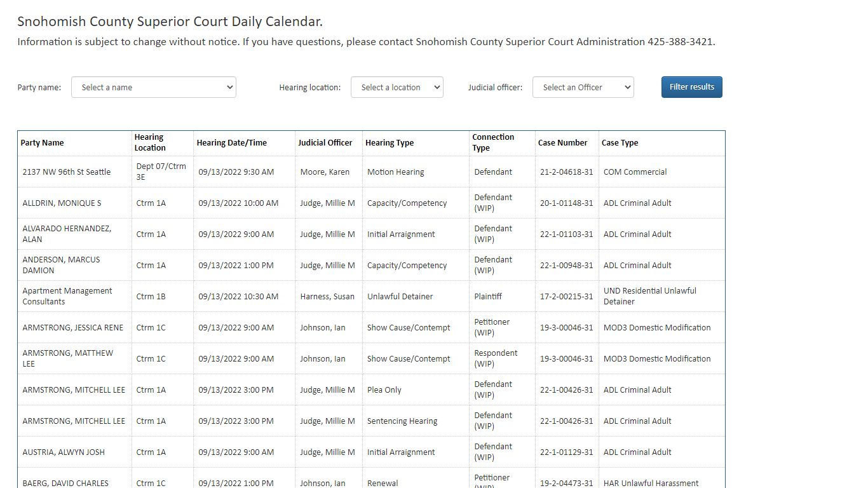Select party '2137 NW 96th St Seattle'
The height and width of the screenshot is (488, 868).
[67, 172]
